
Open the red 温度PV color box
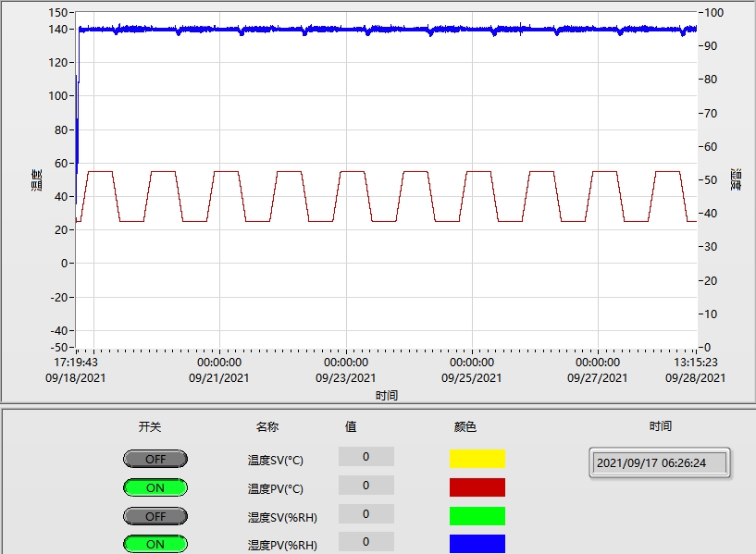(477, 487)
